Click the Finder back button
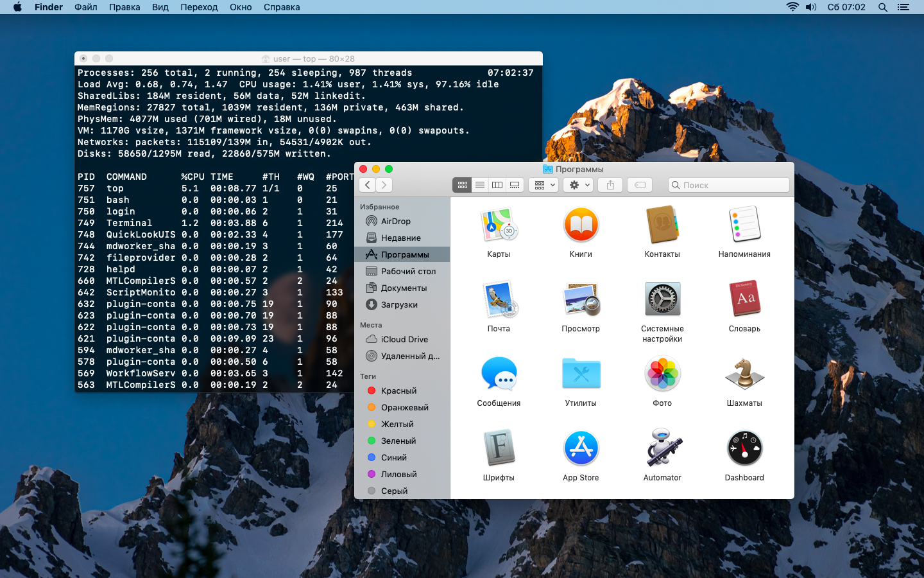Viewport: 924px width, 578px height. tap(367, 185)
